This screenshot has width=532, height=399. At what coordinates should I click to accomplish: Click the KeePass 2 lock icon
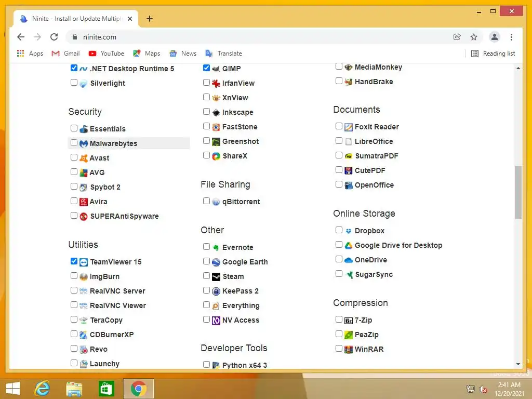click(x=216, y=291)
